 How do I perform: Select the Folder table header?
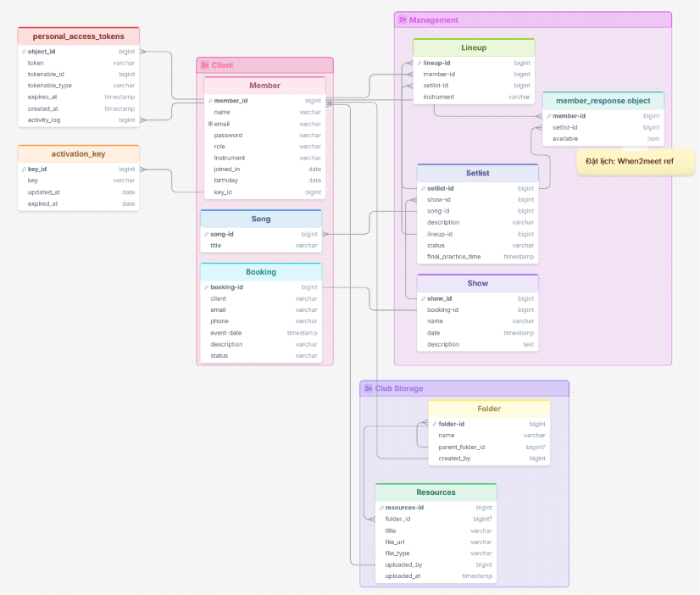489,409
